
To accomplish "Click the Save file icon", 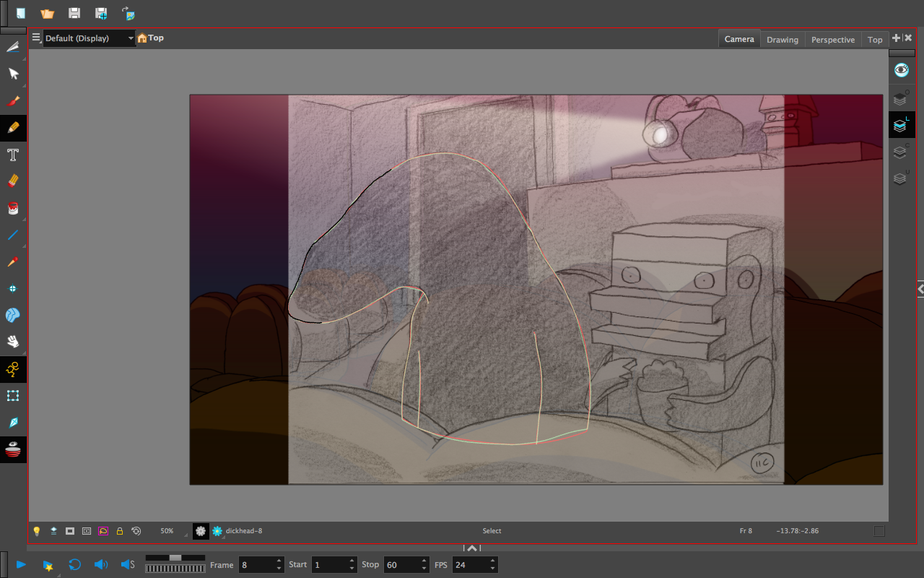I will tap(74, 13).
